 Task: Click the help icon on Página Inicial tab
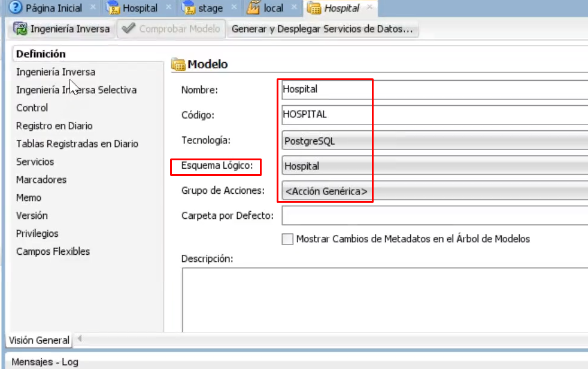click(x=15, y=7)
